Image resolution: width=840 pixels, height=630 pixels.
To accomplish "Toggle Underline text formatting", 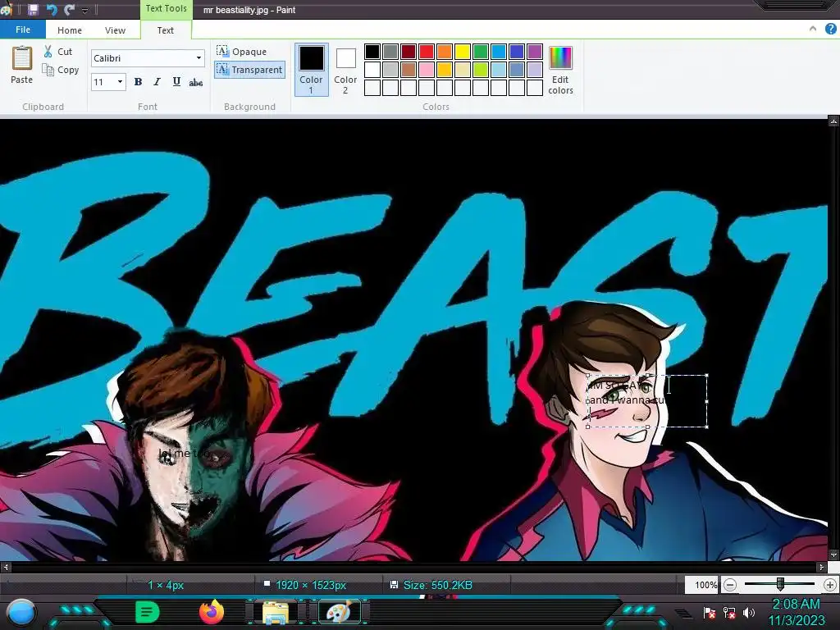I will click(x=176, y=82).
